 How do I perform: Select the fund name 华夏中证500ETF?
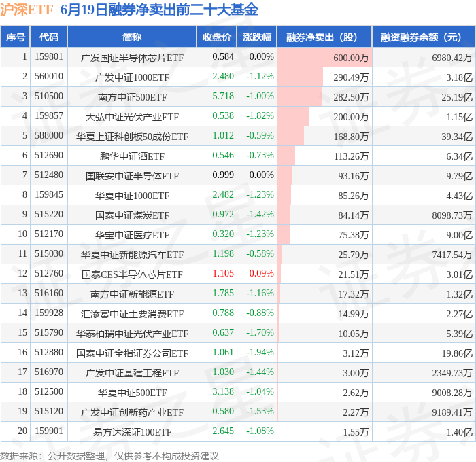coord(132,393)
